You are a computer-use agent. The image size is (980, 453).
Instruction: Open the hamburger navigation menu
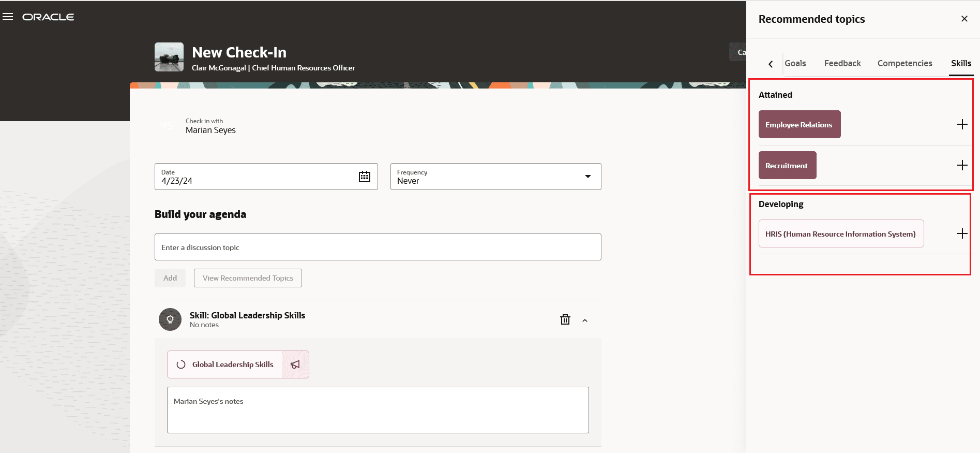[x=8, y=17]
